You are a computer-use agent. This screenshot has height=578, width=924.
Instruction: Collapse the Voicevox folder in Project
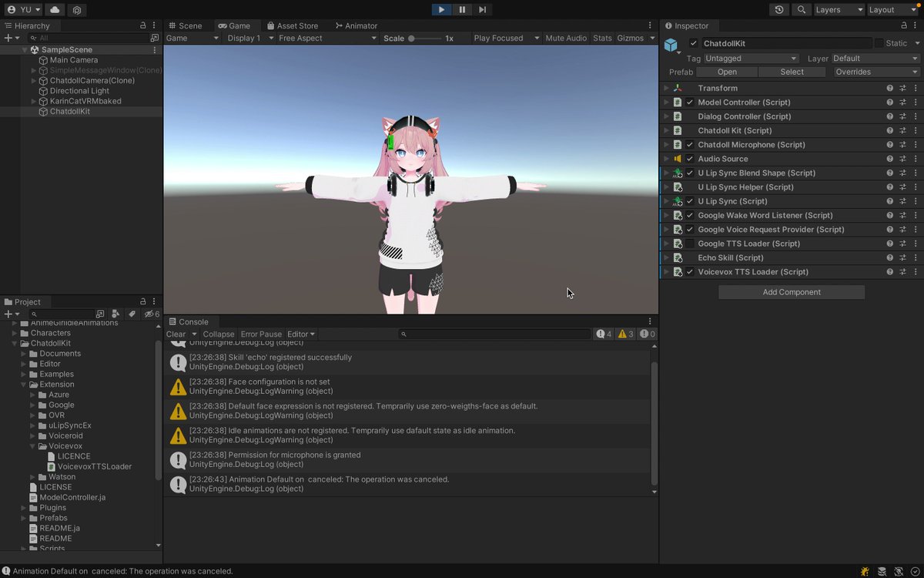[33, 446]
